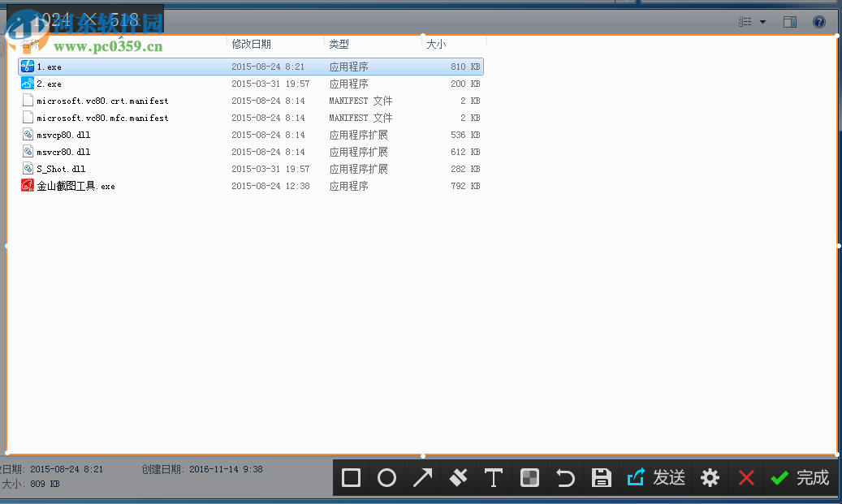Undo the last annotation
The height and width of the screenshot is (504, 842).
(564, 477)
